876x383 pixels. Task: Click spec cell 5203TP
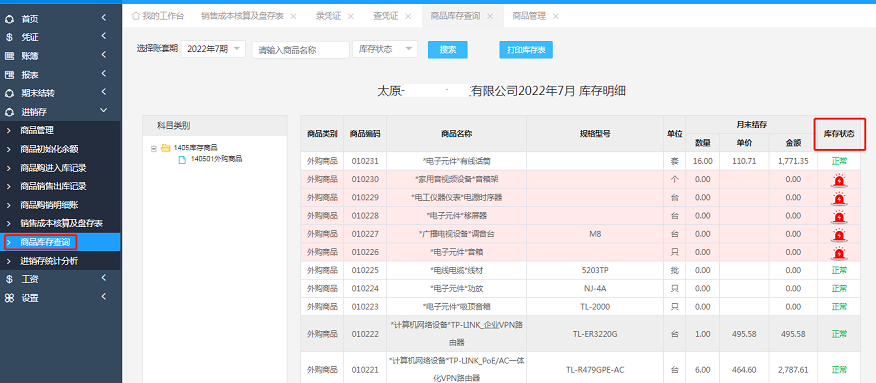coord(595,271)
